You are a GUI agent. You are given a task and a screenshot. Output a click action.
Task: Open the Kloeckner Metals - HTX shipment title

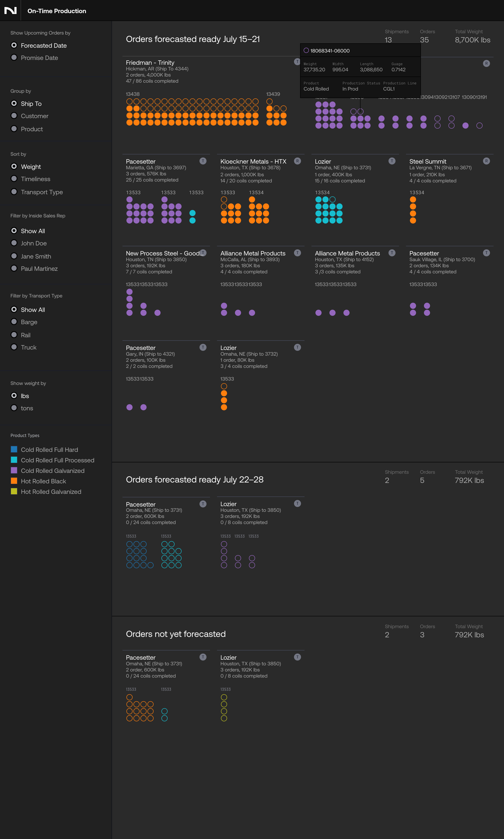pyautogui.click(x=253, y=161)
